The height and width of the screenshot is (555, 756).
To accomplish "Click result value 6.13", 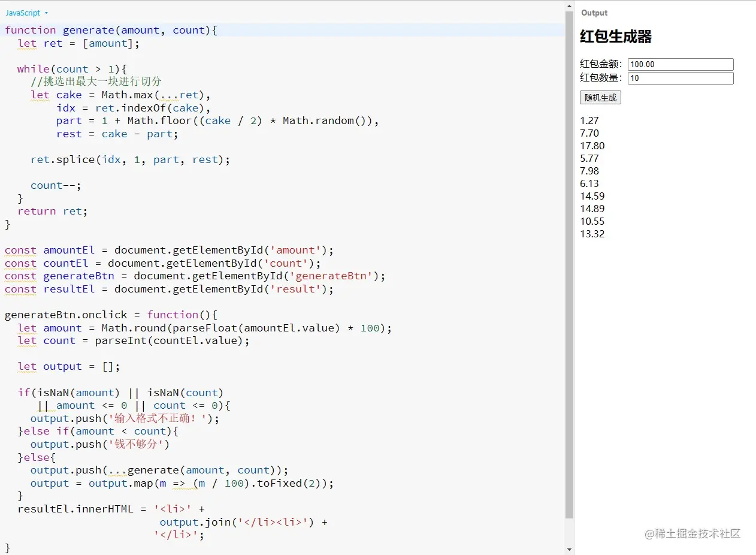I will pos(589,183).
